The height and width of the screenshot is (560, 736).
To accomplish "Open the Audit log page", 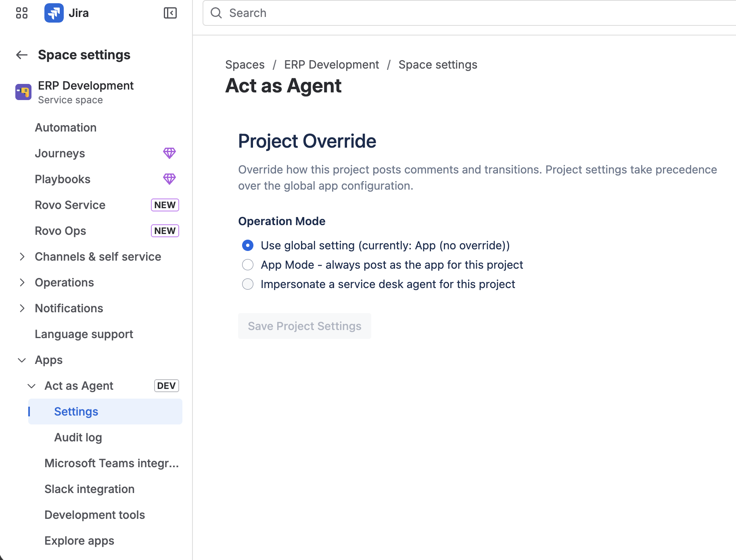I will [x=78, y=437].
